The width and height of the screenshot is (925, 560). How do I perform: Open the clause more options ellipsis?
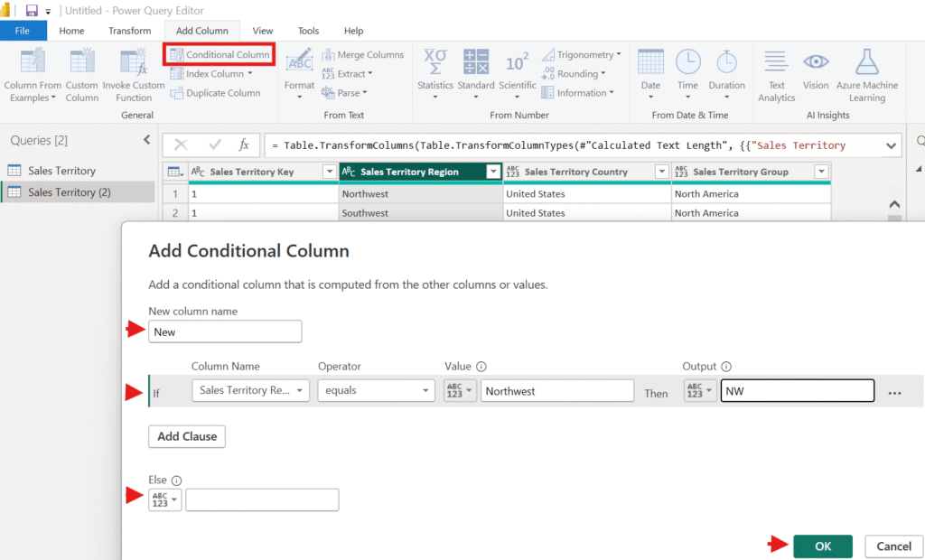point(894,393)
